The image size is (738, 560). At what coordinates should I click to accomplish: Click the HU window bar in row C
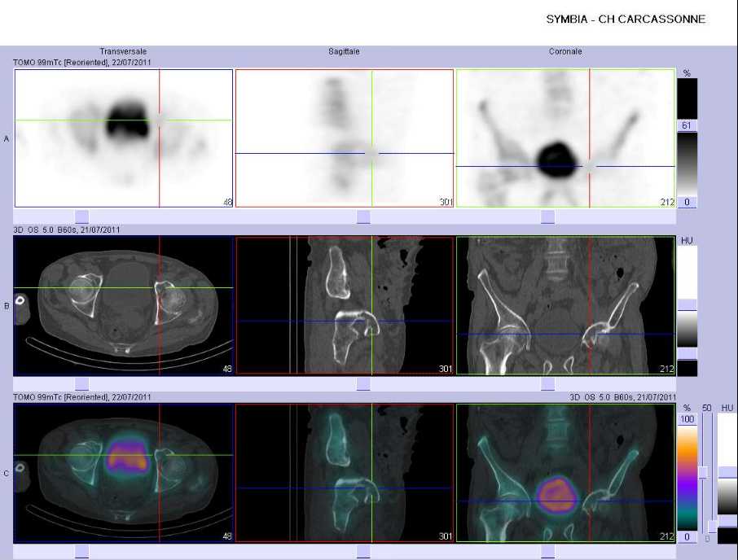(x=727, y=478)
